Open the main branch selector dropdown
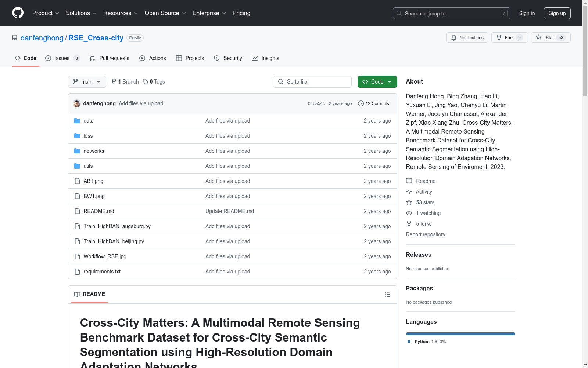Screen dimensions: 588x368 (x=87, y=82)
